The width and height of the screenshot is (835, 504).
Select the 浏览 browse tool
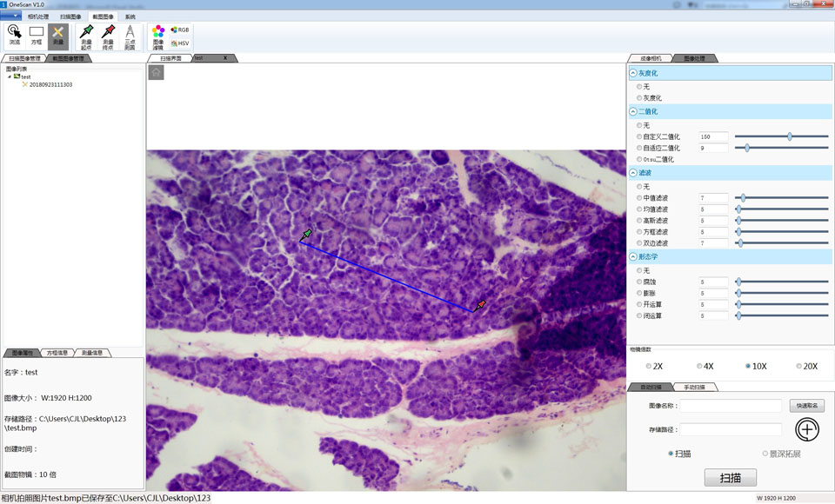[15, 35]
